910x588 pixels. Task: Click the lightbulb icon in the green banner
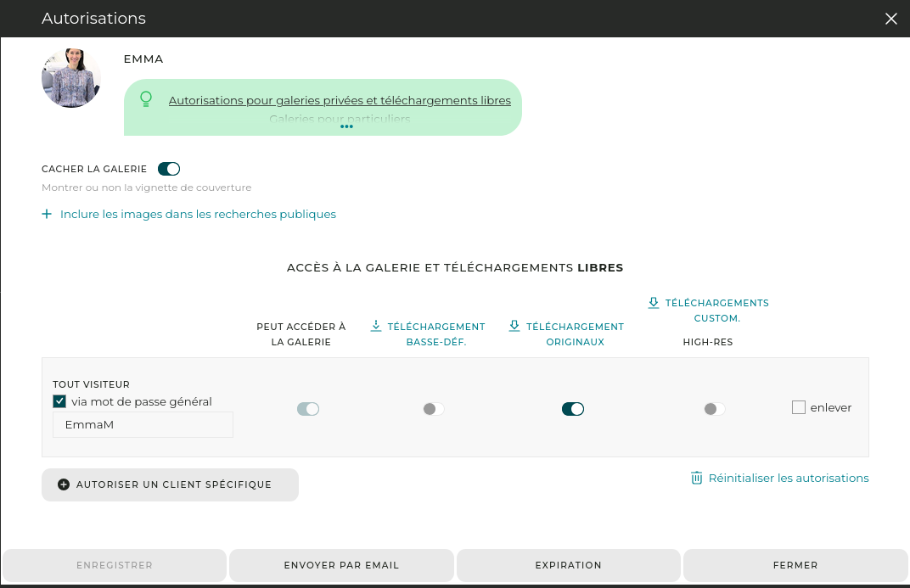tap(145, 99)
